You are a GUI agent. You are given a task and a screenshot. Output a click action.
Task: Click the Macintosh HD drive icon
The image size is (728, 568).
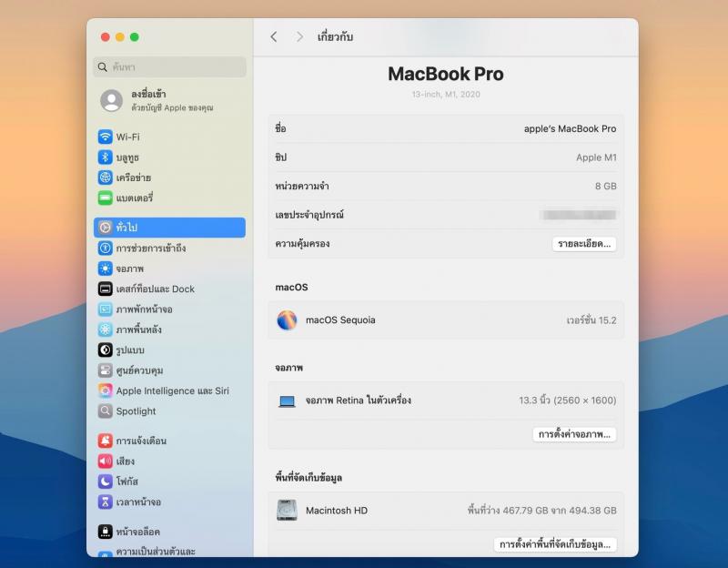click(x=287, y=511)
